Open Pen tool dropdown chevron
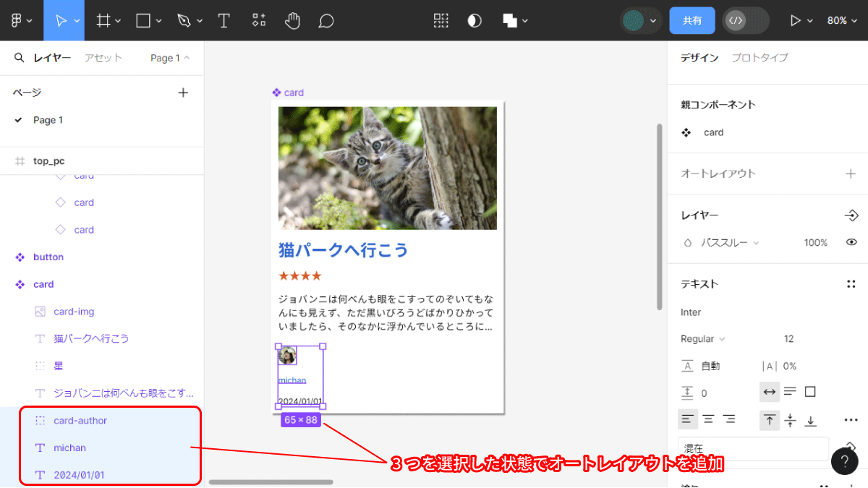The width and height of the screenshot is (868, 488). (200, 22)
